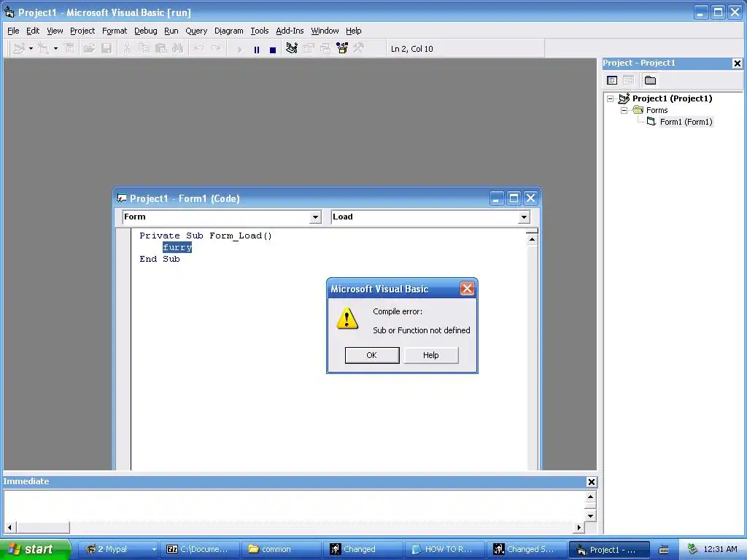The height and width of the screenshot is (560, 747).
Task: Open the Project menu
Action: (82, 31)
